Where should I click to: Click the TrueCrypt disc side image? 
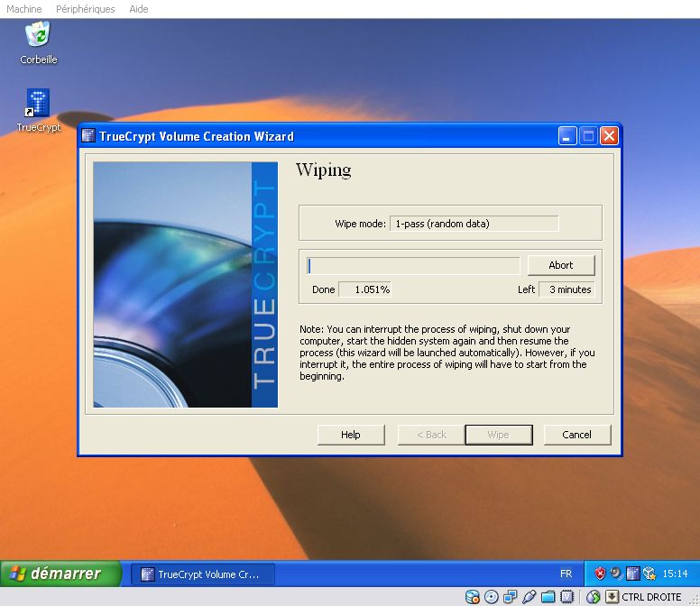(185, 284)
